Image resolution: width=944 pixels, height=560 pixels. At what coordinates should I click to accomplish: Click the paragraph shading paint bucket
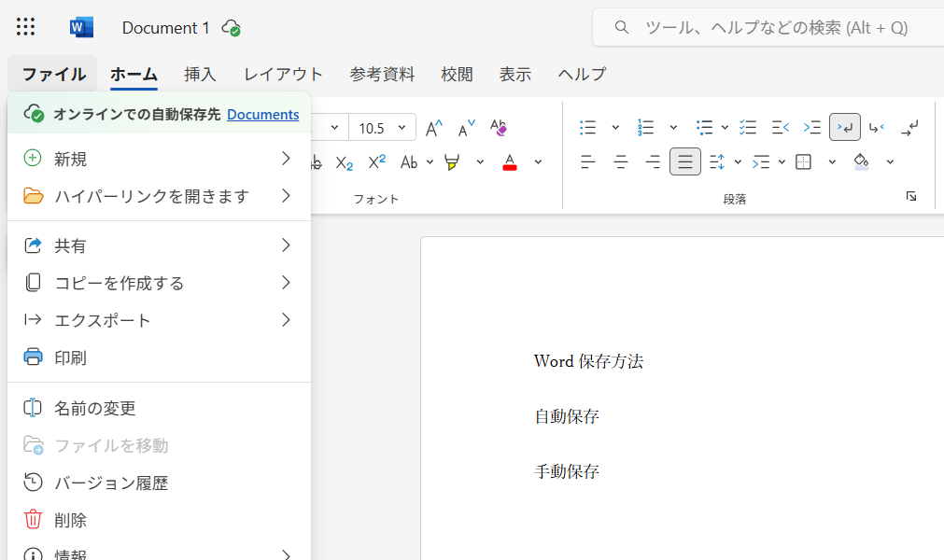(x=862, y=161)
